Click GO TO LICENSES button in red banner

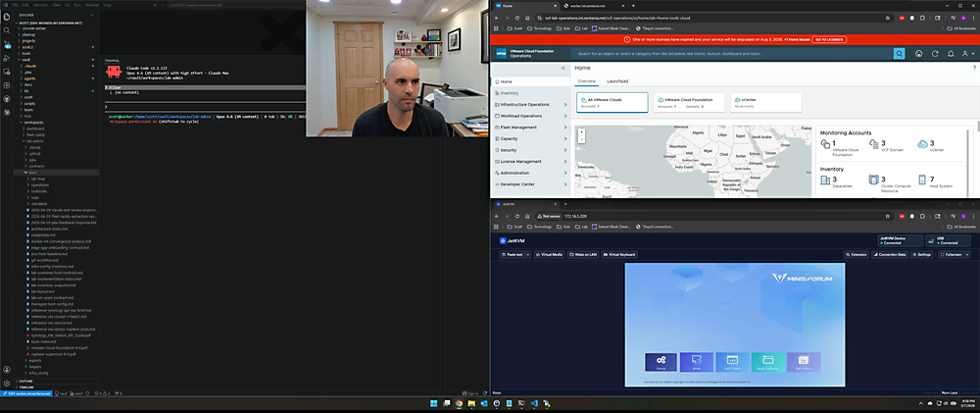[x=829, y=39]
